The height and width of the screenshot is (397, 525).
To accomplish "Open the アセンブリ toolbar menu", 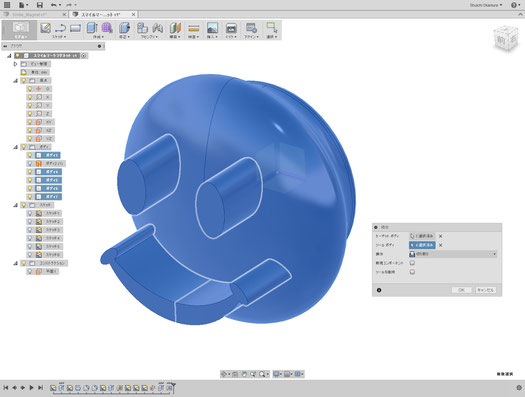I will 149,36.
